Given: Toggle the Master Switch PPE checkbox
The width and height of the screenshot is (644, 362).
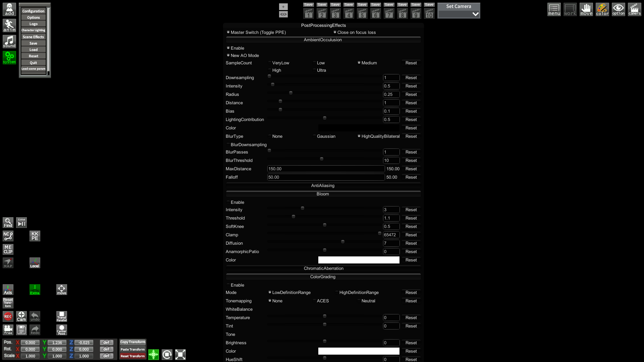Looking at the screenshot, I should point(228,32).
